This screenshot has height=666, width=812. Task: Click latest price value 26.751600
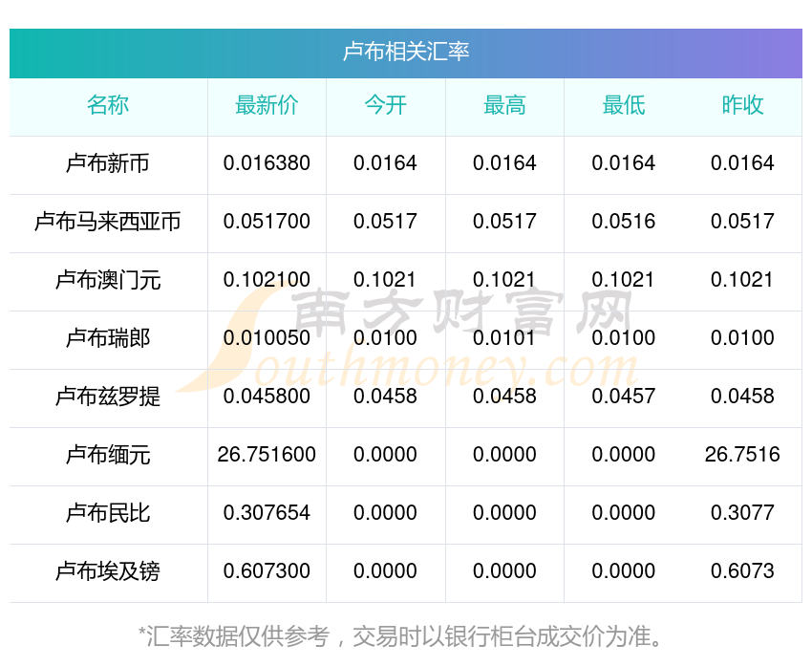pyautogui.click(x=267, y=455)
